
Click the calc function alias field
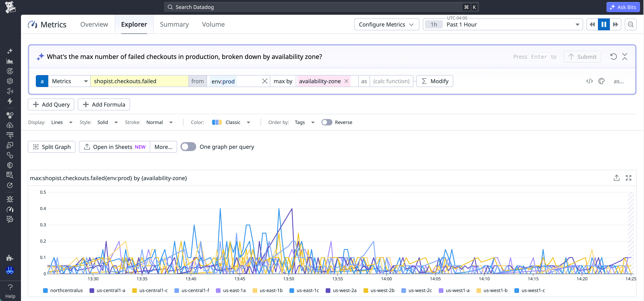391,81
